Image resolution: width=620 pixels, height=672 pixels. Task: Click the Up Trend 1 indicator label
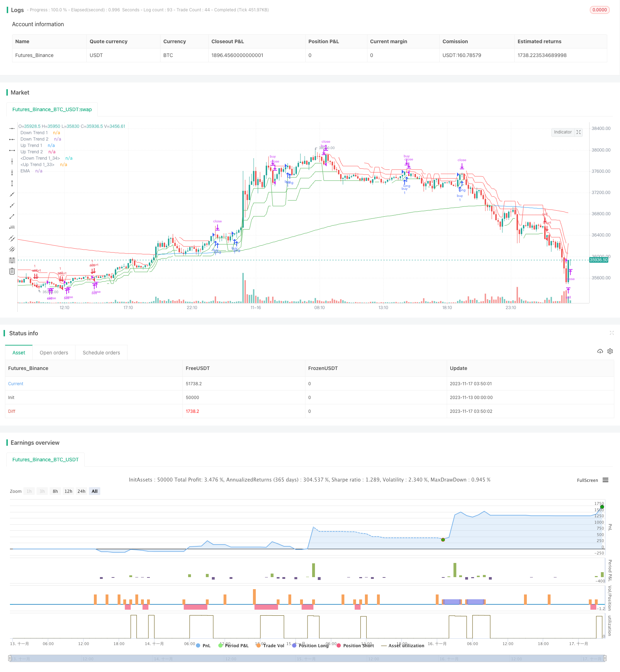31,146
